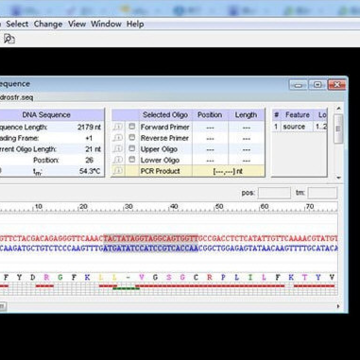Image resolution: width=360 pixels, height=360 pixels.
Task: Close the Sequence window
Action: (337, 85)
